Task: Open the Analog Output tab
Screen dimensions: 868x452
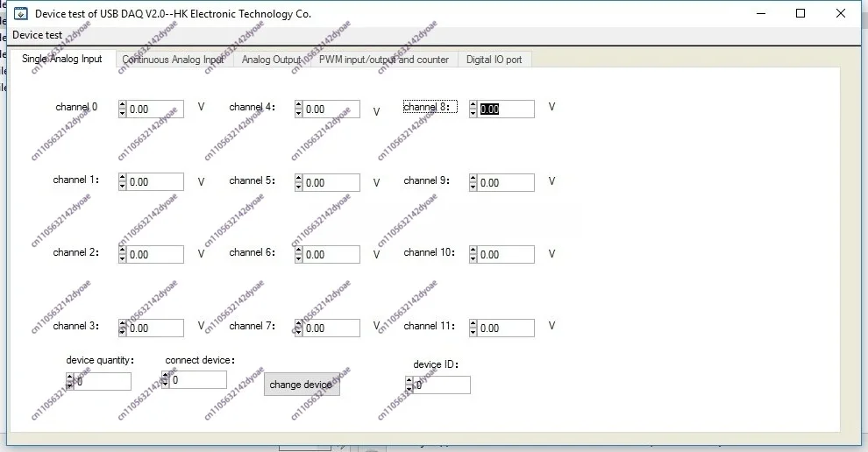Action: [x=271, y=60]
